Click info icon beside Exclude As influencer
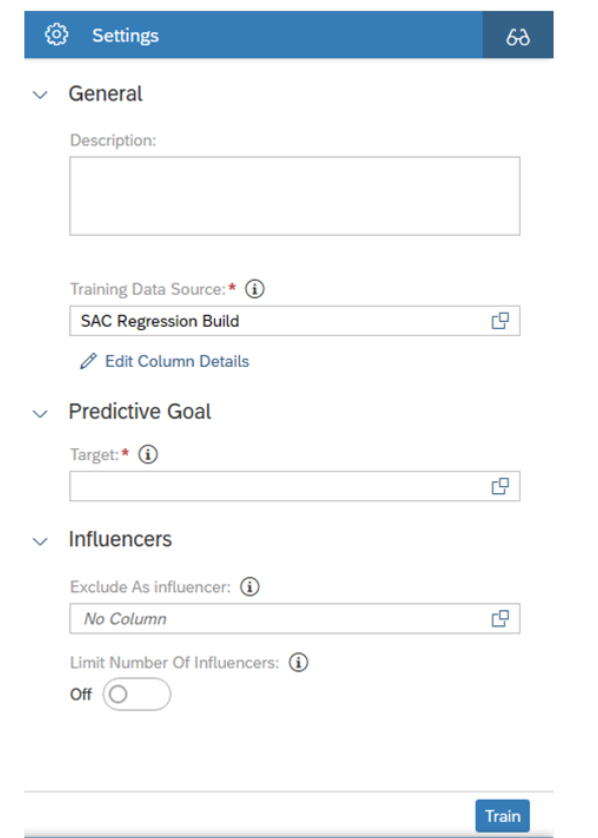The image size is (598, 838). [x=250, y=586]
